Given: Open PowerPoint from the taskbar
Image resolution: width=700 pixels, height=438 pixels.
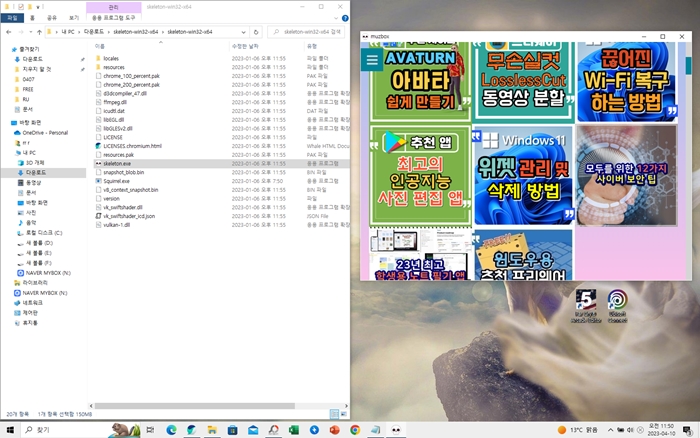Looking at the screenshot, I should coord(334,430).
